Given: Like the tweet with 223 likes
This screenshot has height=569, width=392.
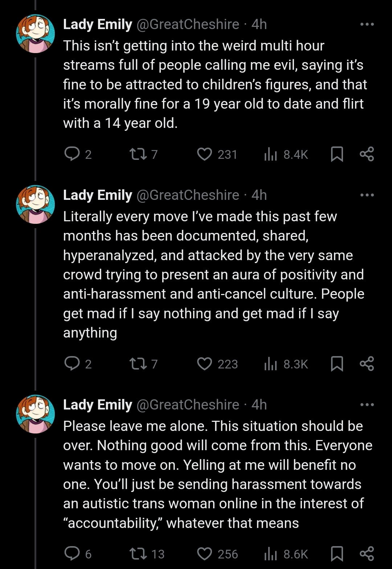Looking at the screenshot, I should (205, 364).
